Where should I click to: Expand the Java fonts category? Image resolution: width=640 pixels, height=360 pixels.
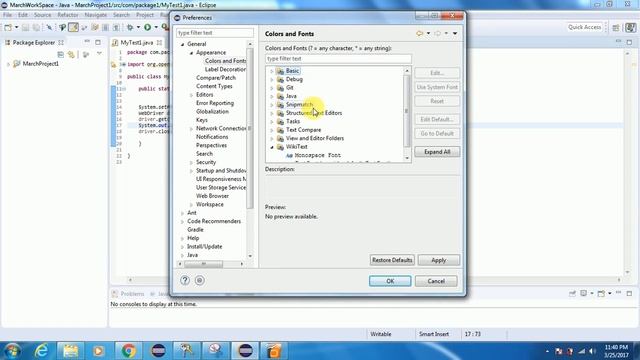pos(272,96)
